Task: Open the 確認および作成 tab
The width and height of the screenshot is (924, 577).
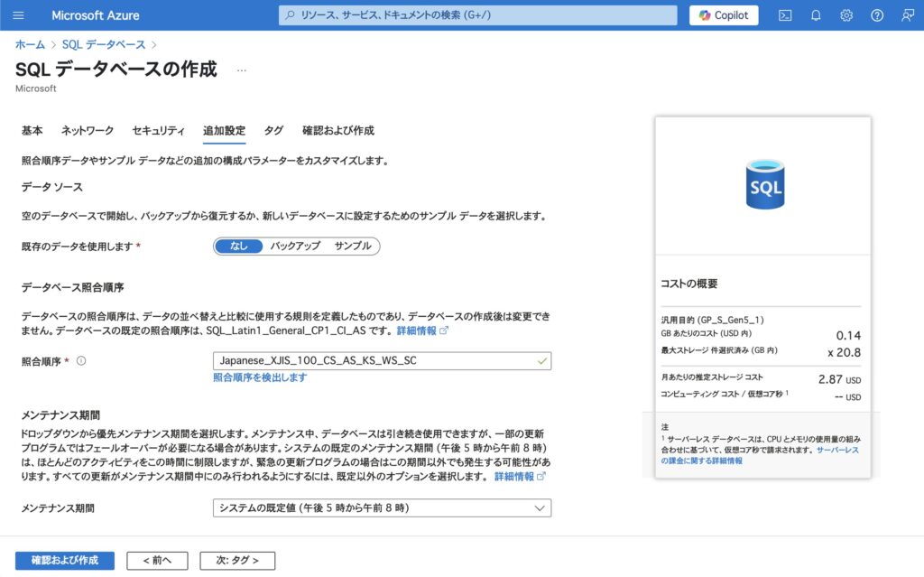Action: coord(338,130)
